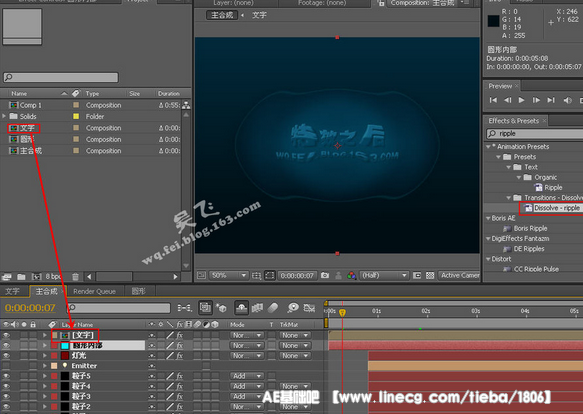Image resolution: width=583 pixels, height=414 pixels.
Task: Step back one frame in Preview
Action: pyautogui.click(x=508, y=100)
